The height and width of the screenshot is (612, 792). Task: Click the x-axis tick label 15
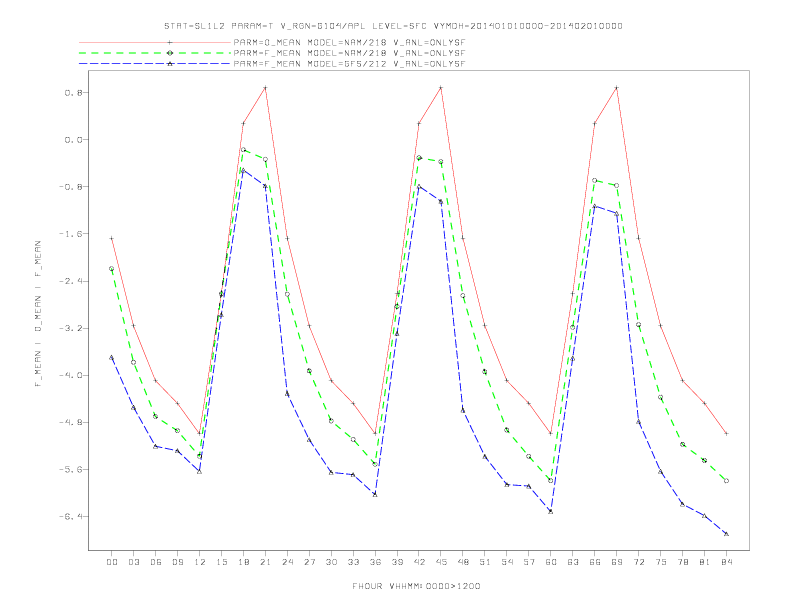tap(221, 562)
